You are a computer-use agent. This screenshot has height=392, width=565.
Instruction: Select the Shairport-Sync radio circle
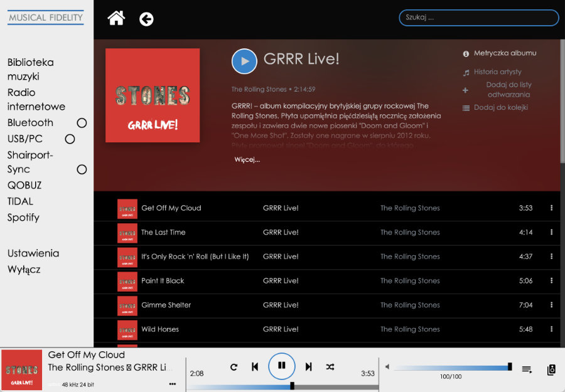82,169
